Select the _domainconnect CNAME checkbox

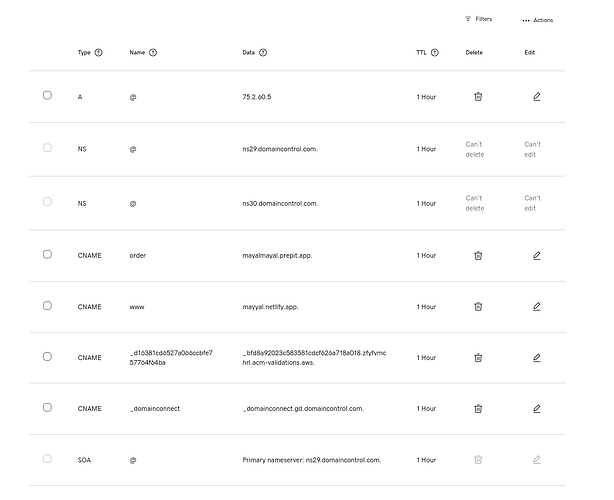[x=47, y=408]
